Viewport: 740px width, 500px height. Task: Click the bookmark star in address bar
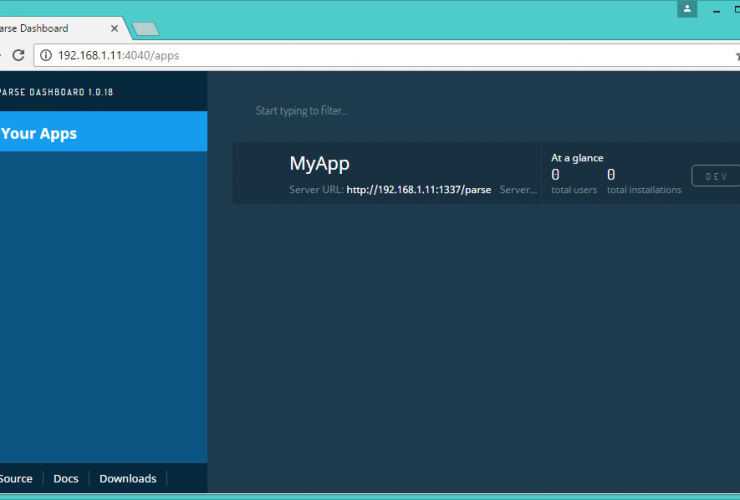pyautogui.click(x=736, y=56)
